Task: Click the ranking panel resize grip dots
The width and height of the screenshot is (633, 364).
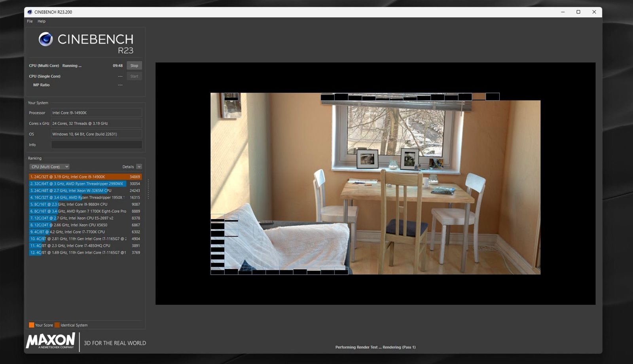Action: [148, 189]
